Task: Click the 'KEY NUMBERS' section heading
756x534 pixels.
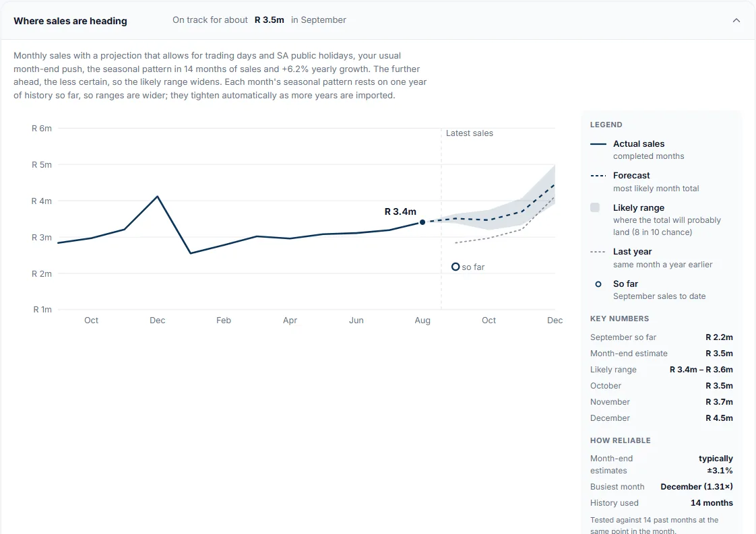Action: [619, 319]
